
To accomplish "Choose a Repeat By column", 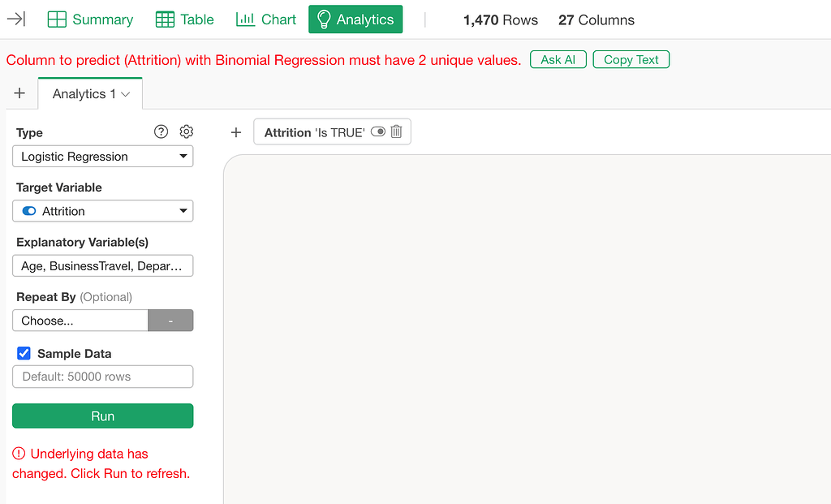I will pyautogui.click(x=80, y=320).
